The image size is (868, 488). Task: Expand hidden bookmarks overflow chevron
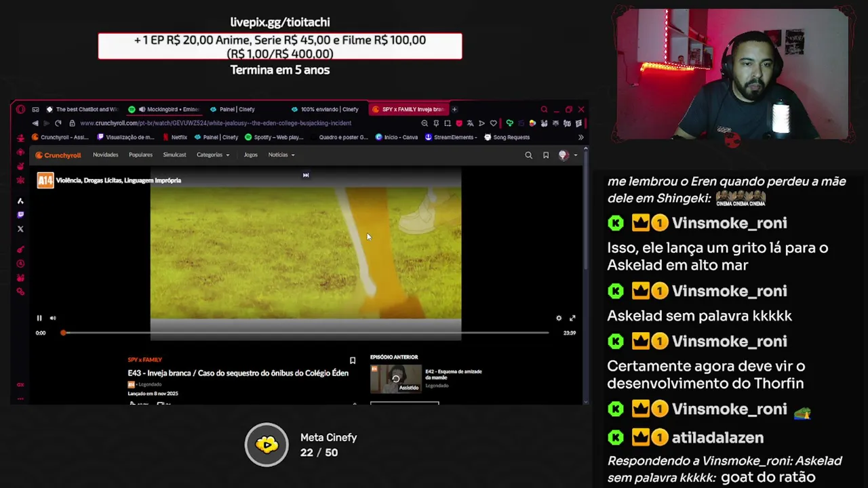[x=580, y=138]
